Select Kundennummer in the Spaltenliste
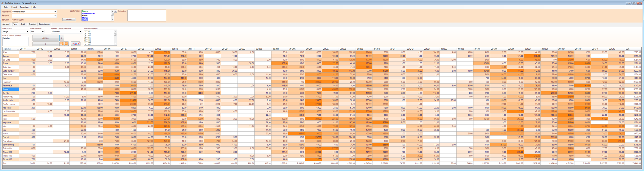The image size is (644, 171). click(x=89, y=13)
